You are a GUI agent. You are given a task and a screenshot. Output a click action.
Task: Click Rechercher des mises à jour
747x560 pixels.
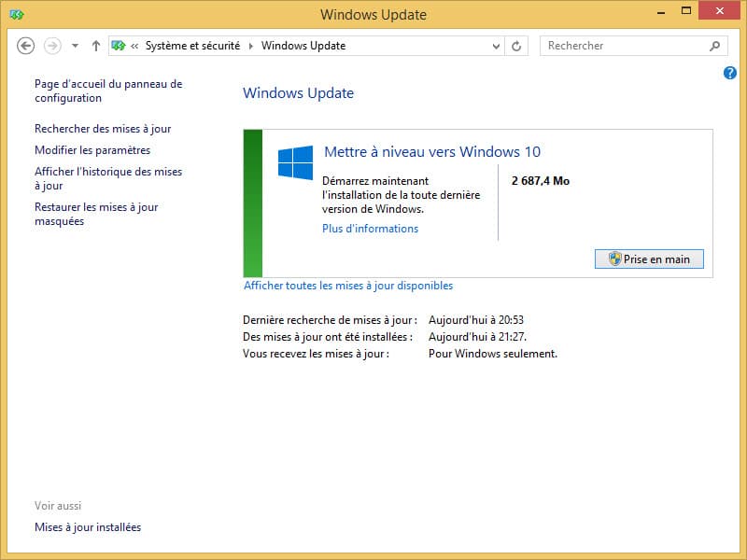coord(103,129)
